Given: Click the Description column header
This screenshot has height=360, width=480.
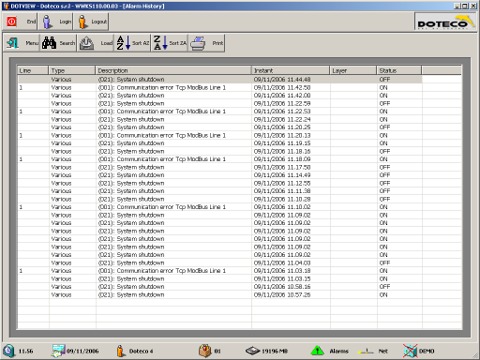Looking at the screenshot, I should point(173,70).
